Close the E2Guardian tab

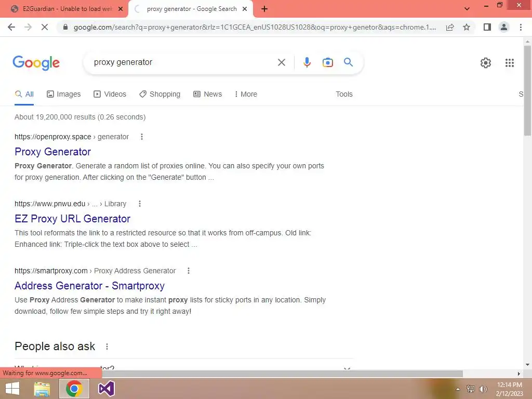[x=121, y=9]
